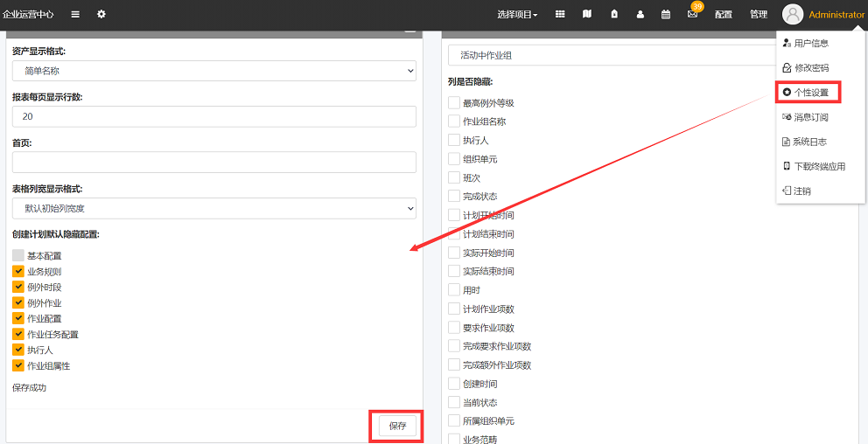Choose 修改密码 in the user menu

tap(809, 68)
